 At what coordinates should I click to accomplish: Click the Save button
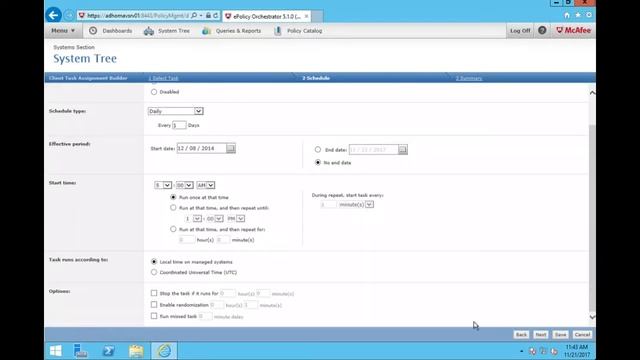(560, 335)
